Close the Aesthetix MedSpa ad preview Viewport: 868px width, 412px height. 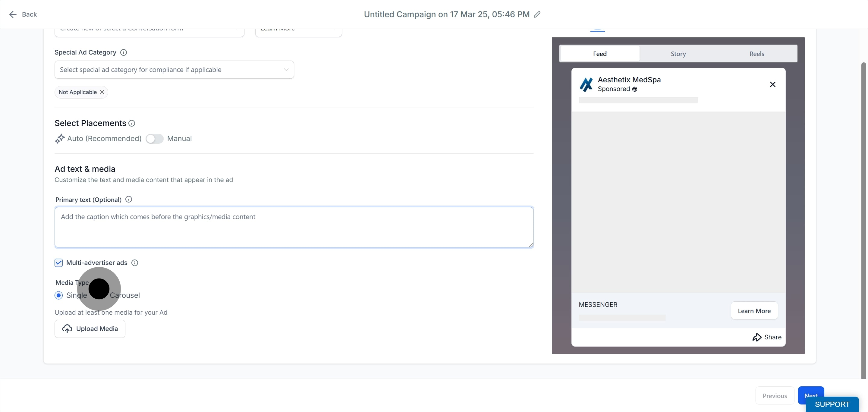tap(773, 85)
